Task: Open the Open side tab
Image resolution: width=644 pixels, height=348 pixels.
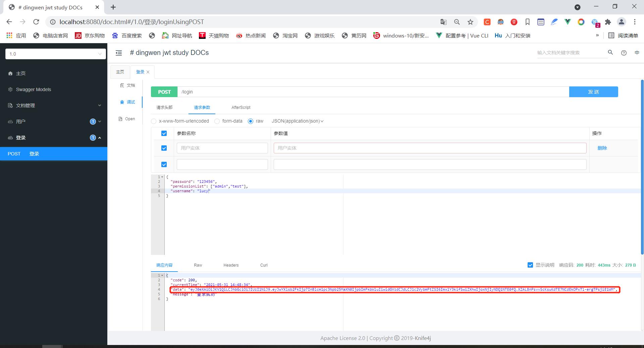Action: (x=127, y=119)
